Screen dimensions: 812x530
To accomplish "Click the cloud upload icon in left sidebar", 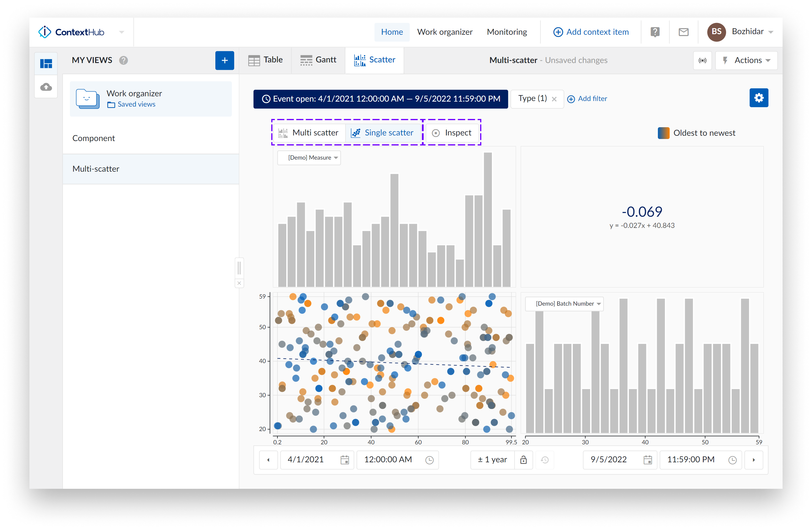I will pos(46,87).
